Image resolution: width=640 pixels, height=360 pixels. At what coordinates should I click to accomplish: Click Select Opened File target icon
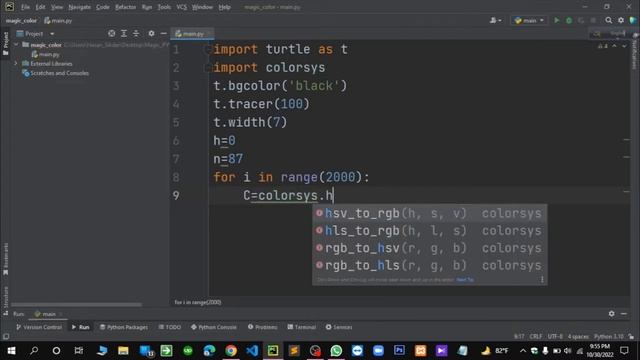(111, 33)
